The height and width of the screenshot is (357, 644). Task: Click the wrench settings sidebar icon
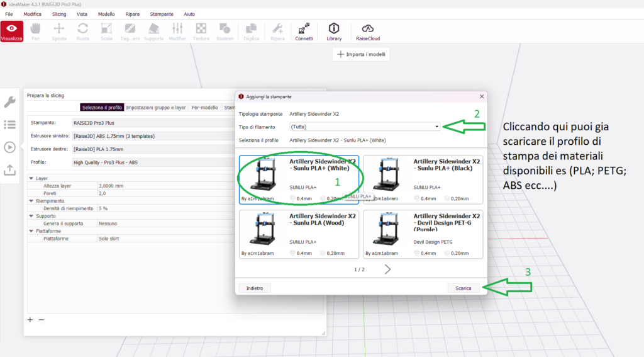(10, 101)
